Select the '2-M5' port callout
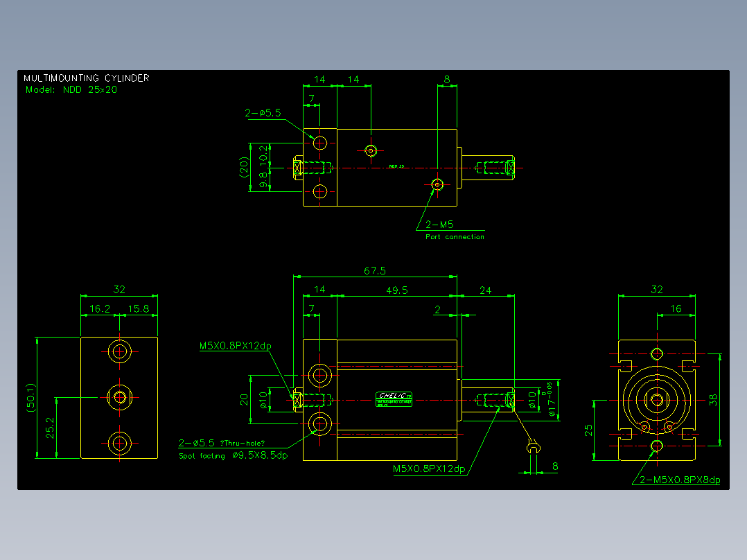Image resolution: width=747 pixels, height=560 pixels. pos(439,225)
